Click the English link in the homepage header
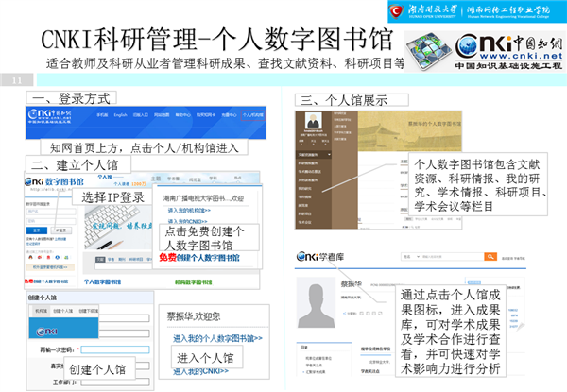 pyautogui.click(x=120, y=115)
